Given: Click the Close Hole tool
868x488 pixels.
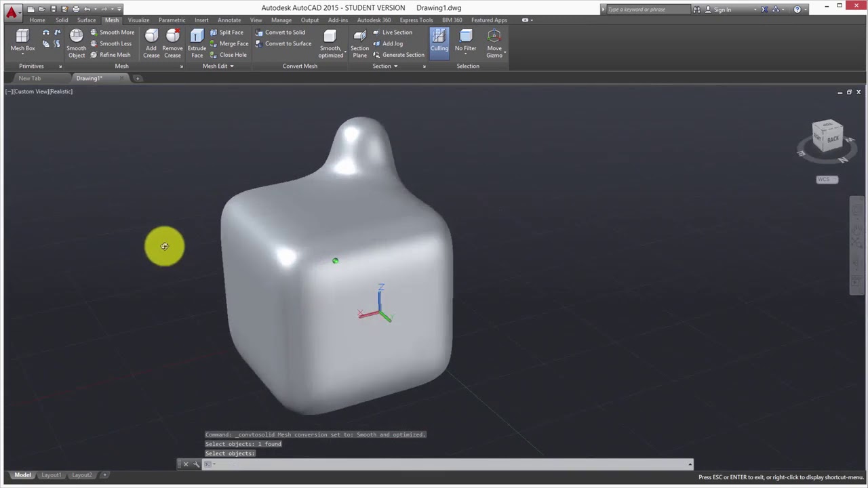Looking at the screenshot, I should coord(229,55).
